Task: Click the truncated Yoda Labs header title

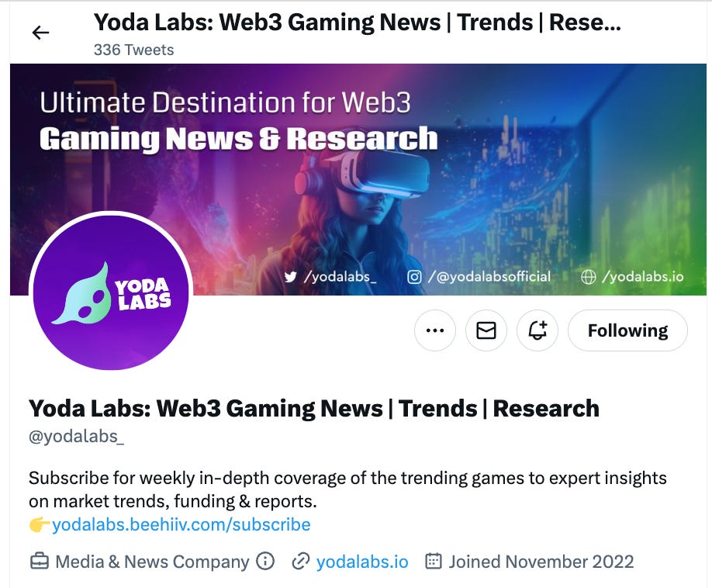Action: pyautogui.click(x=357, y=22)
